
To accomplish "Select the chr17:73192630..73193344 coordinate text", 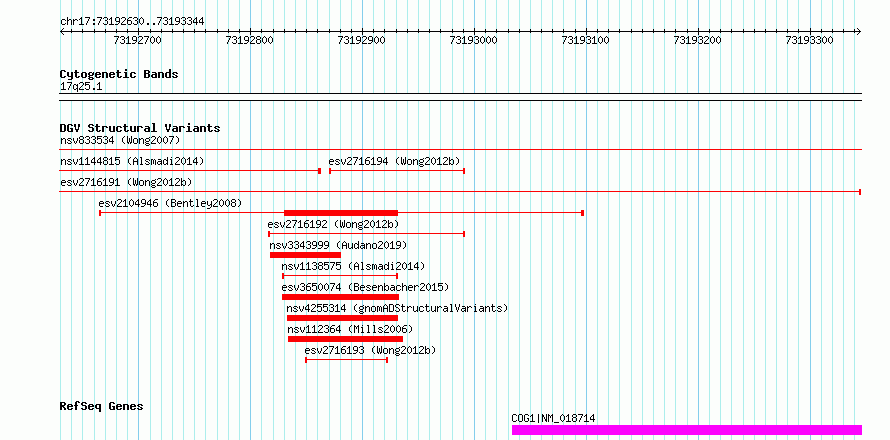I will [132, 22].
